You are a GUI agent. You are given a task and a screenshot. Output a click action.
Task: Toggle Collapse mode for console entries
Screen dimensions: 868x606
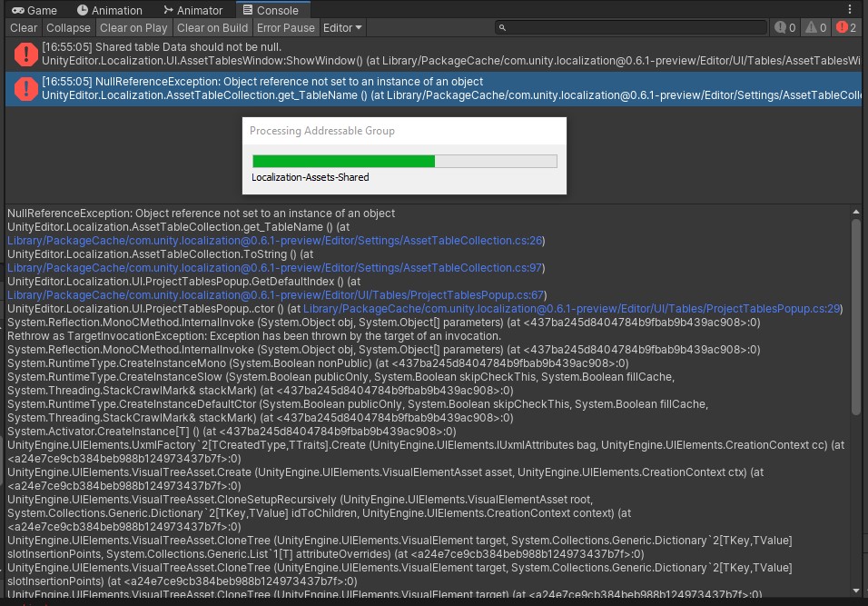tap(68, 27)
